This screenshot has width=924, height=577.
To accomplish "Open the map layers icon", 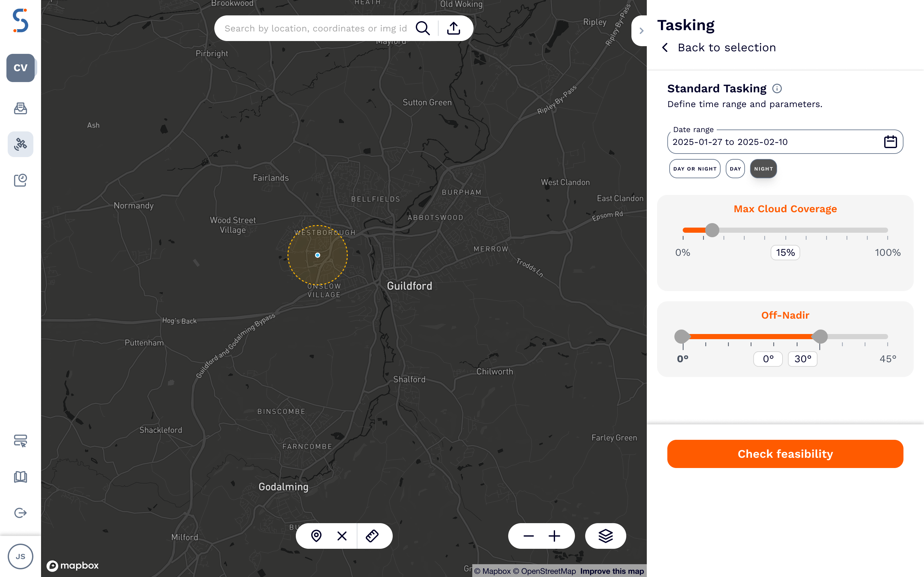I will 605,536.
